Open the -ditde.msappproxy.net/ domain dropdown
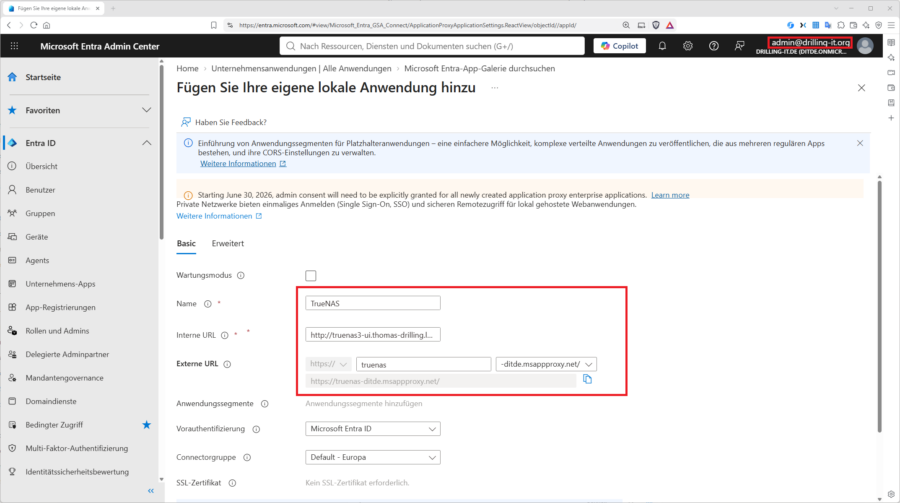The height and width of the screenshot is (503, 900). tap(546, 364)
